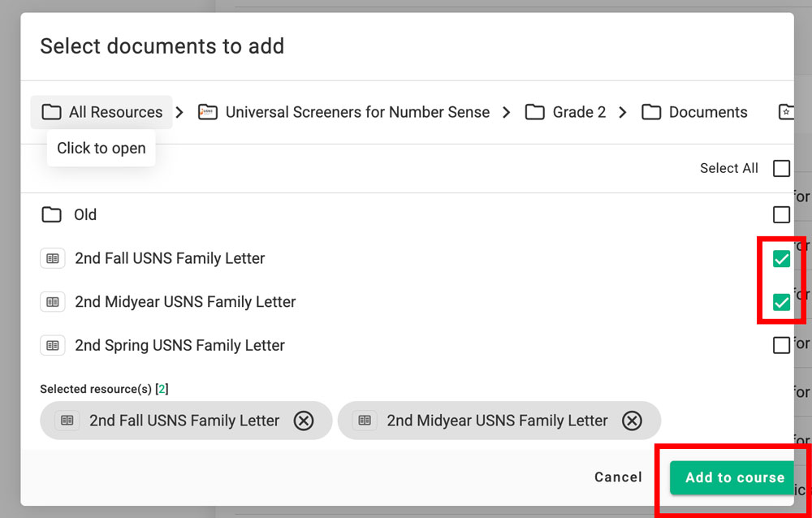
Task: Tick the 2nd Spring USNS Family Letter checkbox
Action: 781,345
